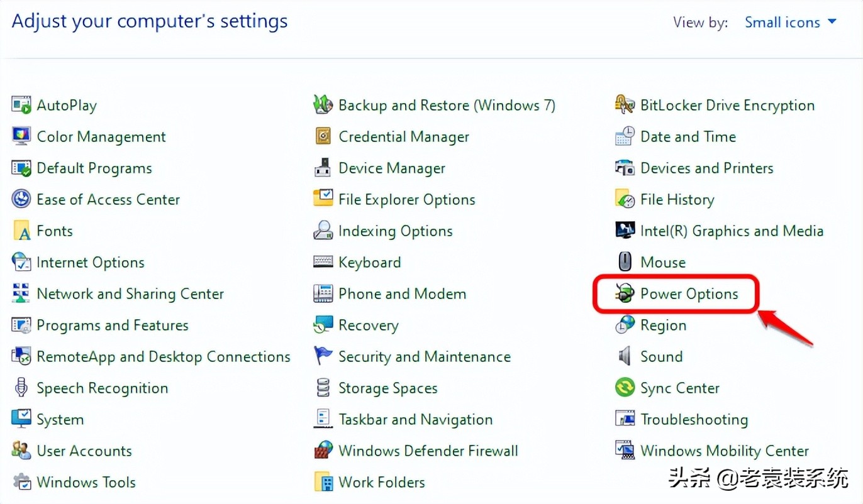Click the AutoPlay icon

[21, 105]
